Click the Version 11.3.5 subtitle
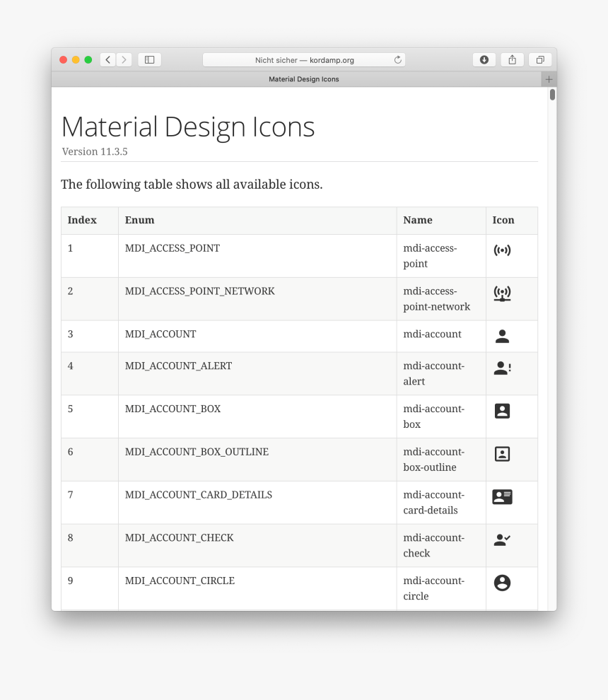Image resolution: width=608 pixels, height=700 pixels. click(95, 152)
